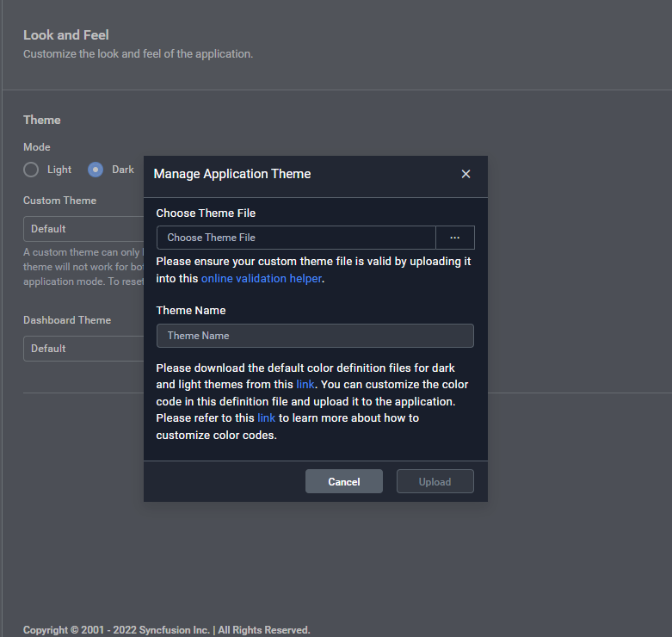The image size is (672, 637).
Task: Follow the link to download default color files
Action: (x=305, y=384)
